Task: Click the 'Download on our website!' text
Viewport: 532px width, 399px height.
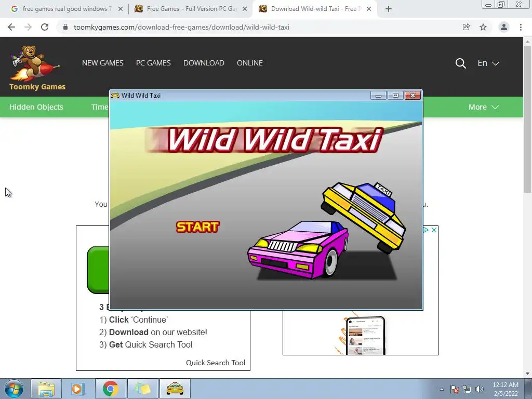Action: click(x=153, y=332)
